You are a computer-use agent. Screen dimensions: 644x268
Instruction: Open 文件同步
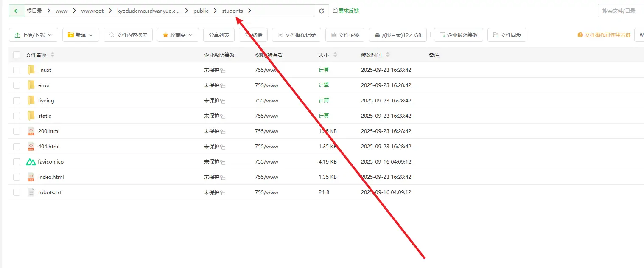point(507,35)
